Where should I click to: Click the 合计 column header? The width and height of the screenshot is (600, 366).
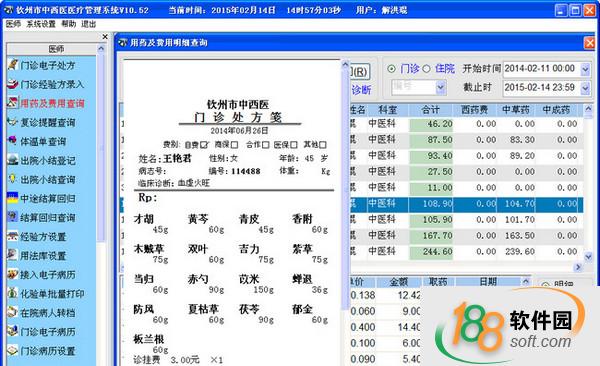pyautogui.click(x=430, y=110)
